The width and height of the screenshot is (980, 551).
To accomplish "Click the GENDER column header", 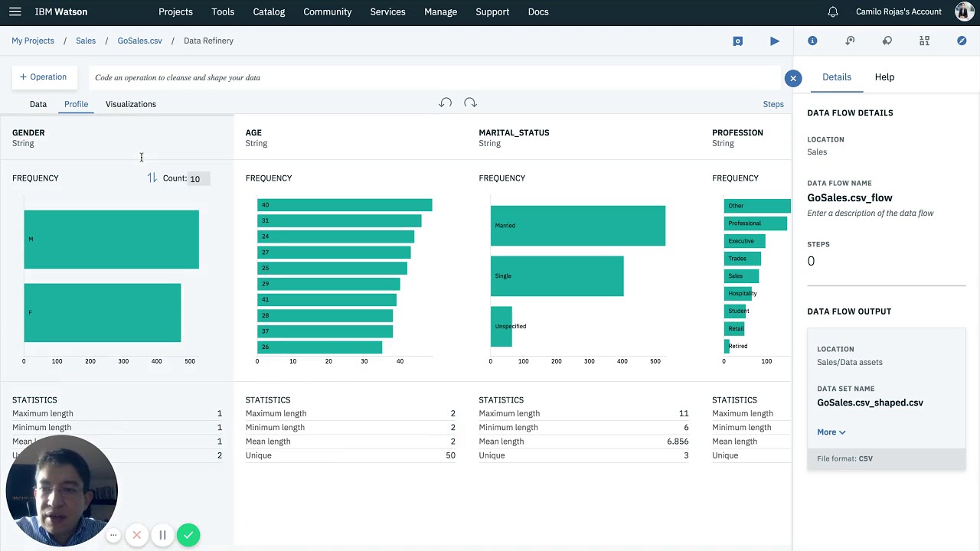I will coord(28,132).
